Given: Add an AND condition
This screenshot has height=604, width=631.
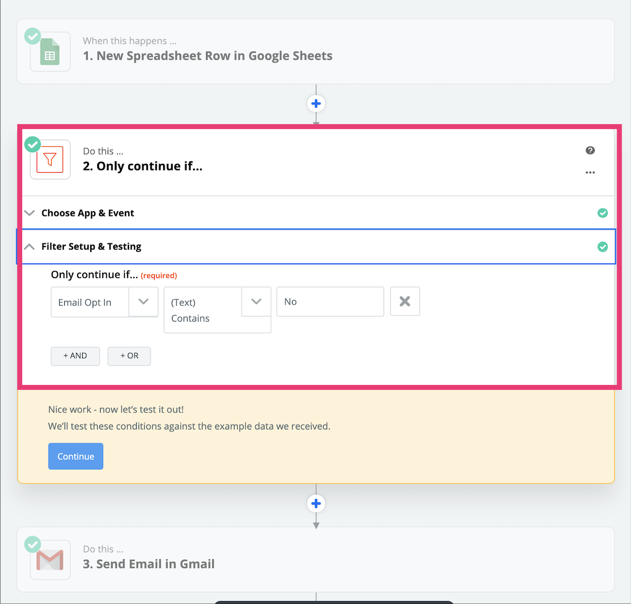Looking at the screenshot, I should 75,356.
